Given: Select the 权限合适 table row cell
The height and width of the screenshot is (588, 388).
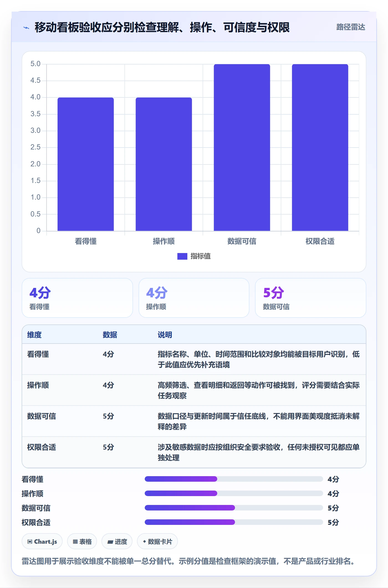Looking at the screenshot, I should 42,447.
